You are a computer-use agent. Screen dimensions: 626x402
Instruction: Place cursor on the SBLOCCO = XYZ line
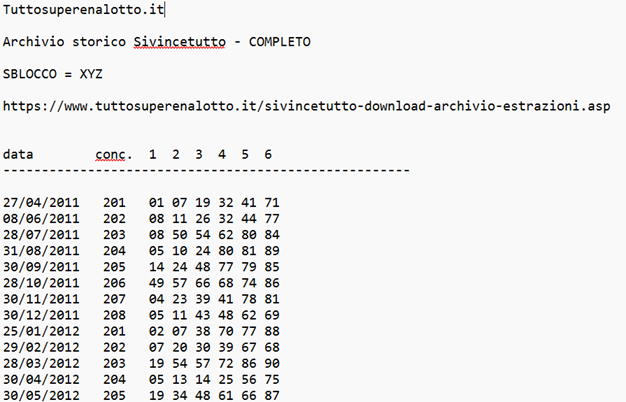(x=53, y=74)
